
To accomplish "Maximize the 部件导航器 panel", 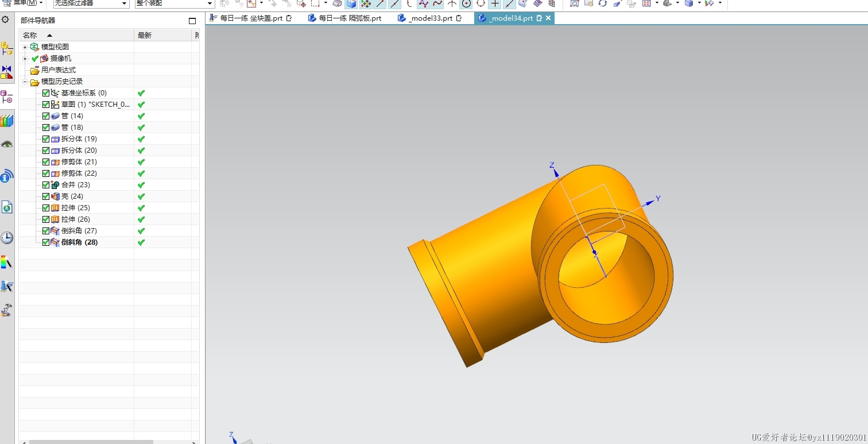I will coord(192,21).
